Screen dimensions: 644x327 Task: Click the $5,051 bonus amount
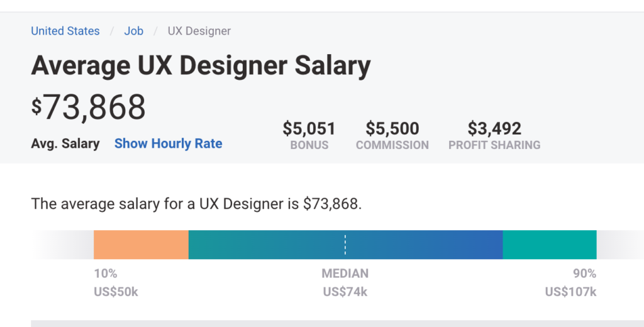[x=309, y=129]
